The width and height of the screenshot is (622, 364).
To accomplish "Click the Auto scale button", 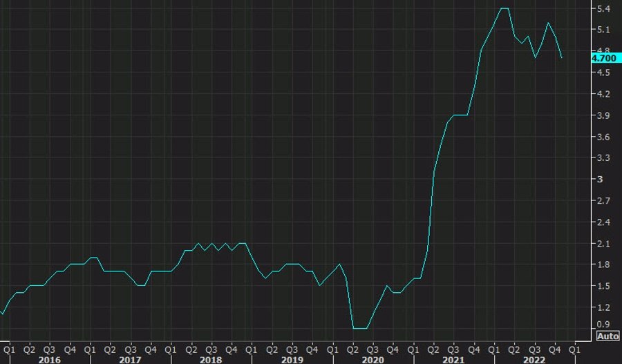I will 607,336.
